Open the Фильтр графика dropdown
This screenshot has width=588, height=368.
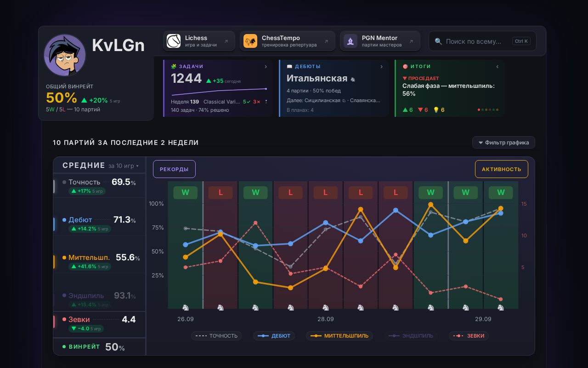point(503,143)
